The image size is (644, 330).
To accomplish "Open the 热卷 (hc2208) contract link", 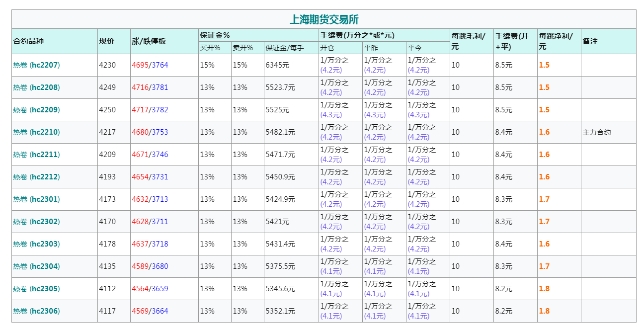I will pyautogui.click(x=36, y=87).
